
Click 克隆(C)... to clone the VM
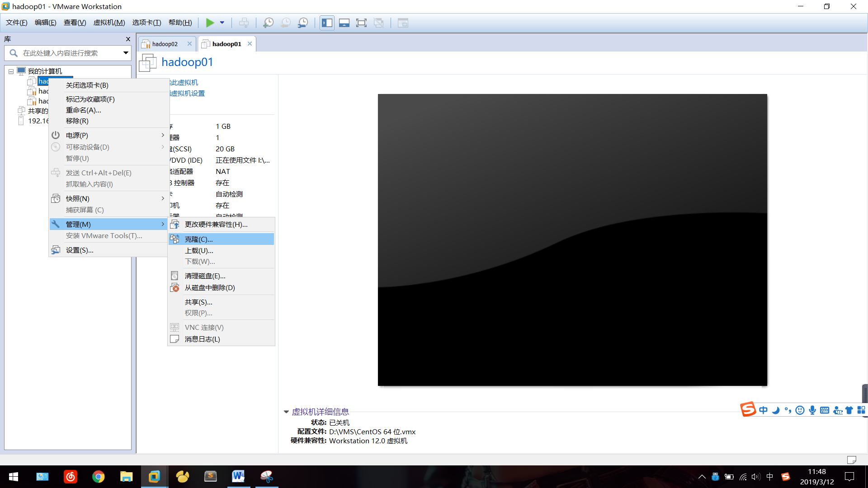(x=222, y=239)
